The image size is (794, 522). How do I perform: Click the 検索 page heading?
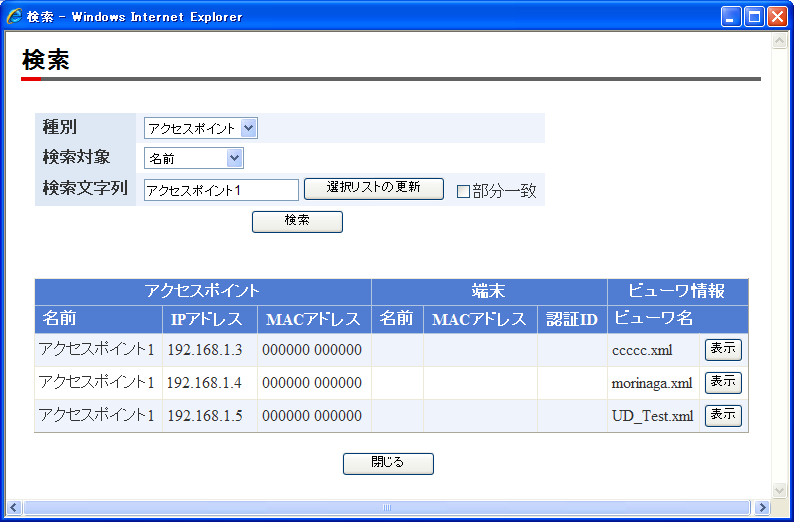tap(46, 60)
